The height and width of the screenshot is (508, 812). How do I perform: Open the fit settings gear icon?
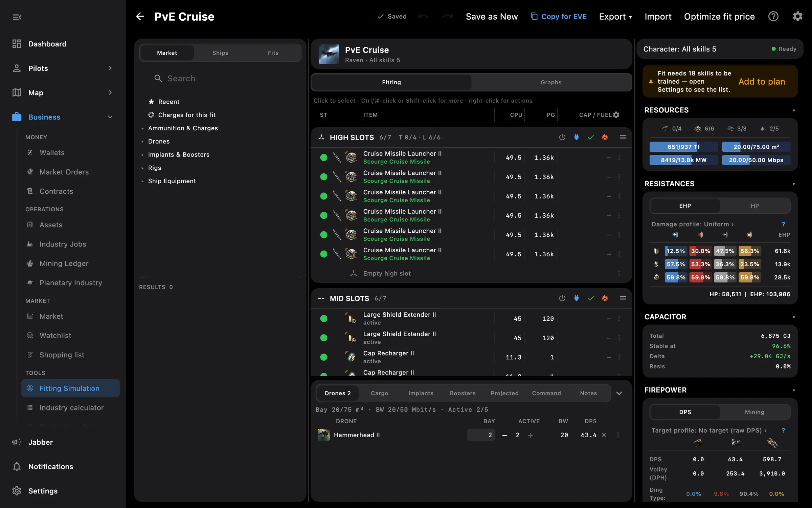(797, 16)
